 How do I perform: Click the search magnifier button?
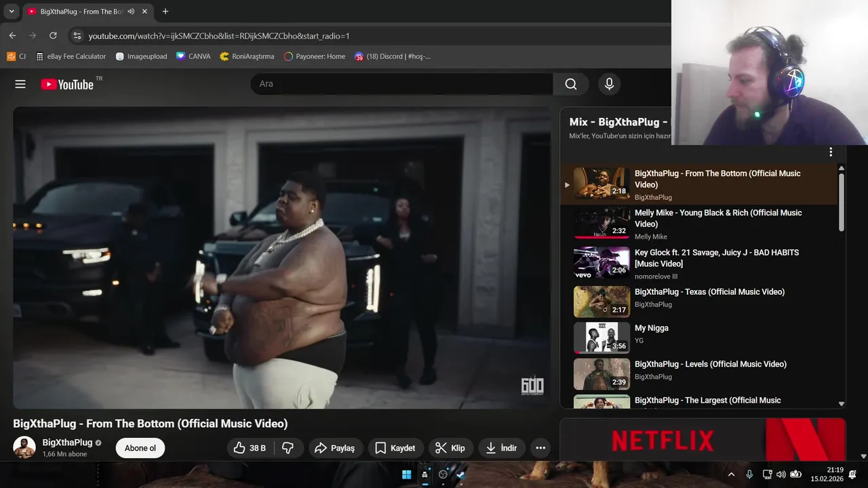coord(571,84)
